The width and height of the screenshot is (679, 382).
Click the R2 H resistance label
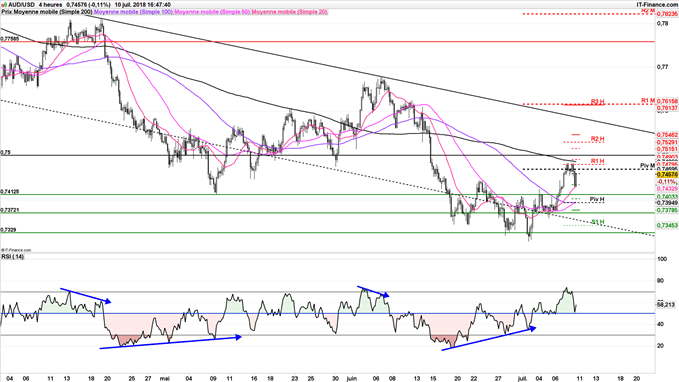pos(597,139)
